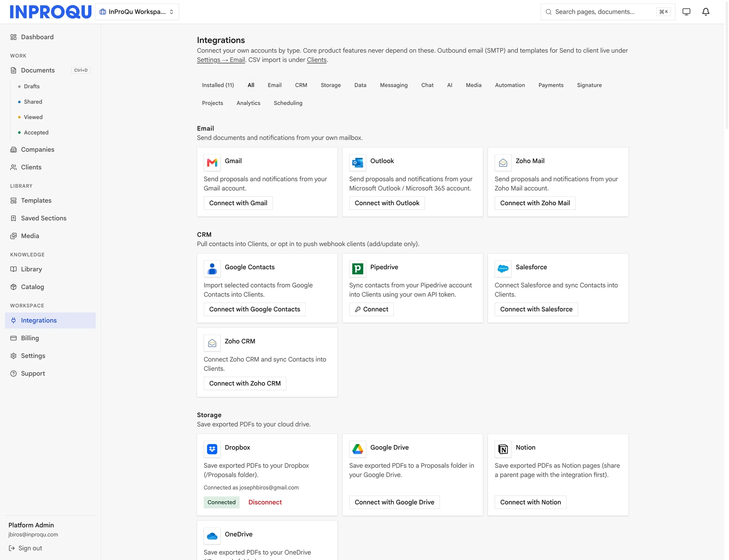Click the Library book icon

(13, 269)
